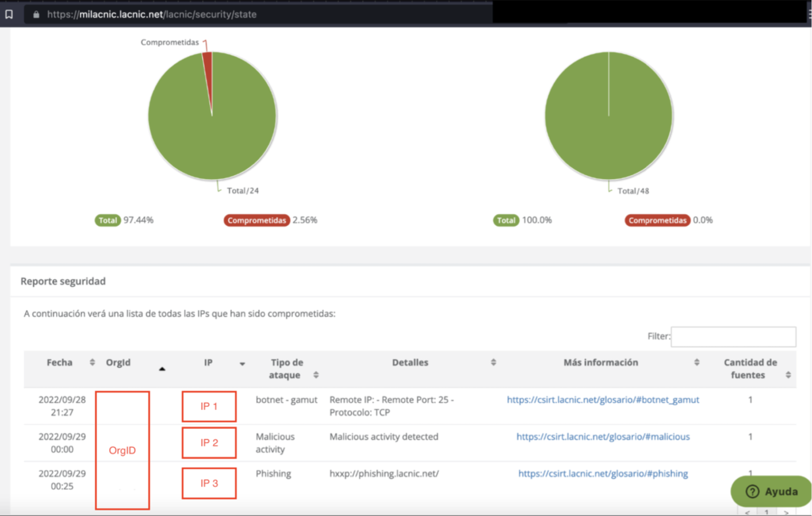The image size is (812, 516).
Task: Click the sort icon in Detalles header
Action: coord(493,363)
